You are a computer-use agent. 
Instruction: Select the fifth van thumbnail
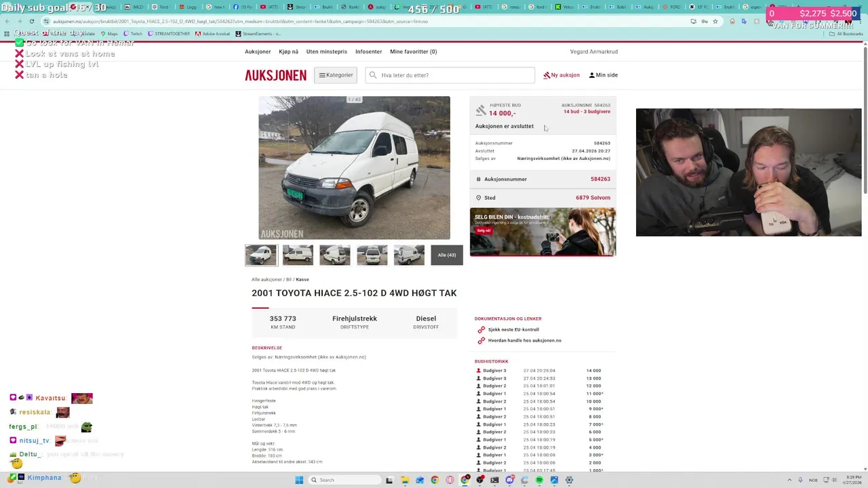point(409,255)
